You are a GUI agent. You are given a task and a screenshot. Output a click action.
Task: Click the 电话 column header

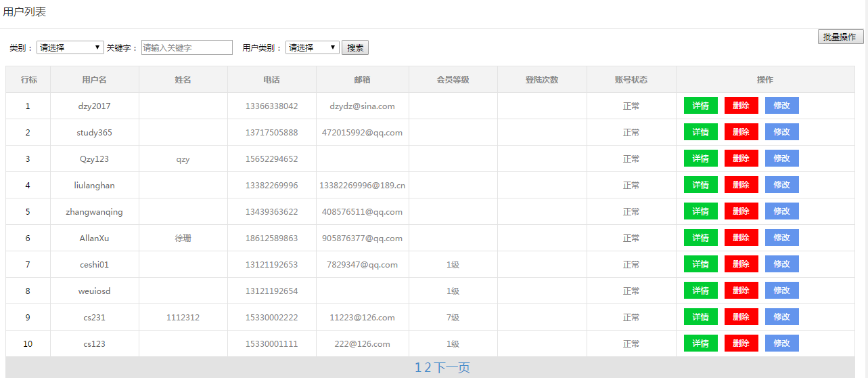271,80
